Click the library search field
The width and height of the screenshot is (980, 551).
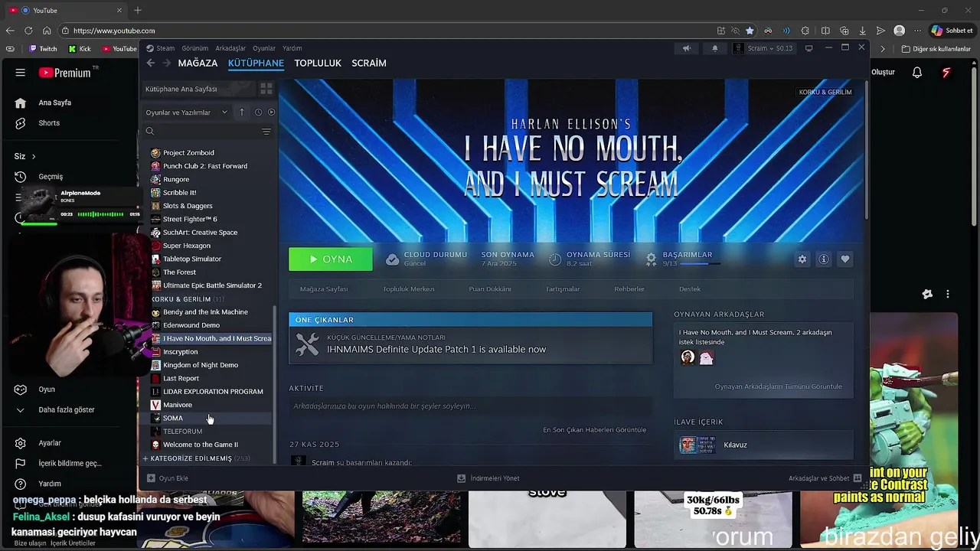pos(203,132)
